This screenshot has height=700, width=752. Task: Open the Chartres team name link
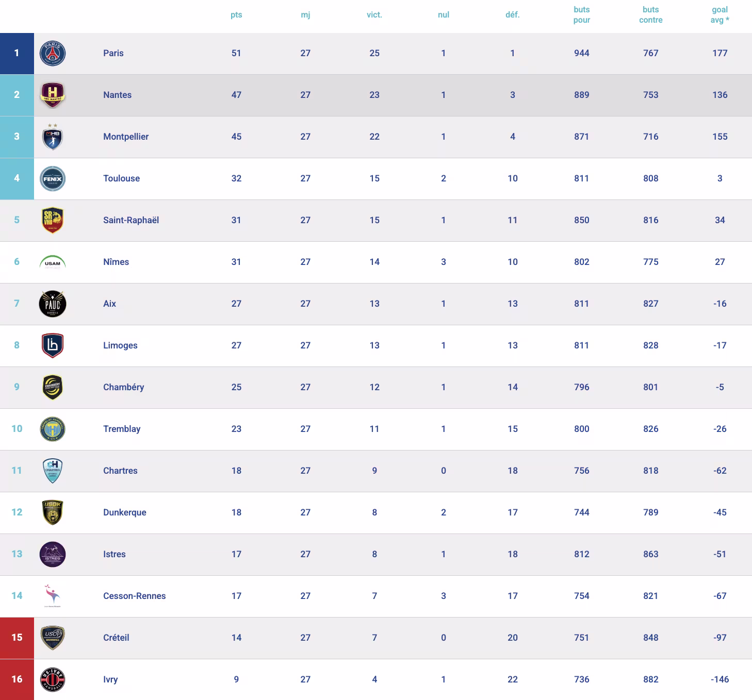pyautogui.click(x=120, y=471)
